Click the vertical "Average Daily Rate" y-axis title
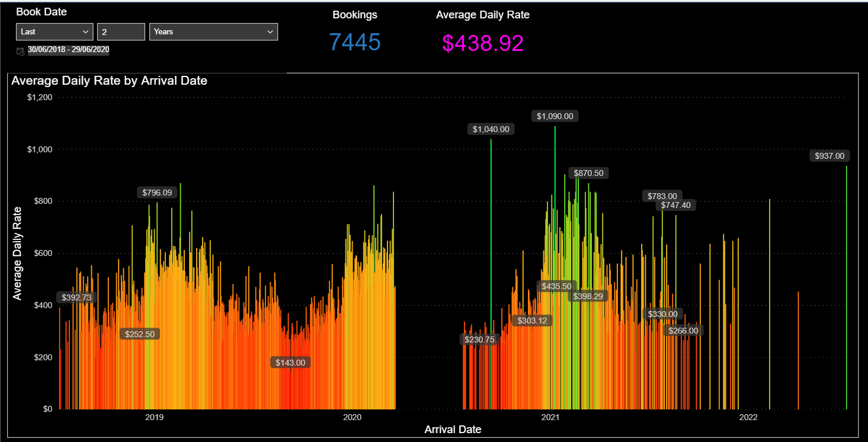Screen dimensions: 868x442 [x=18, y=253]
